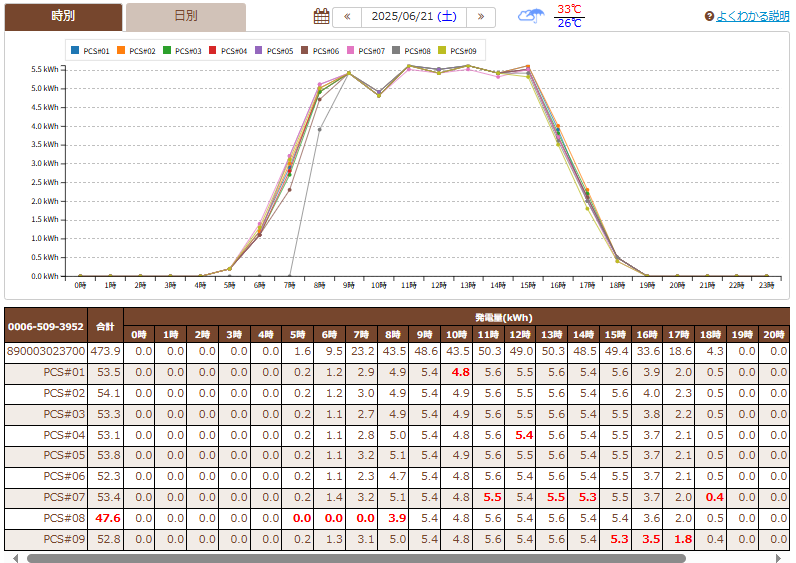
Task: Toggle PCS#08 gray legend entry
Action: tap(411, 51)
